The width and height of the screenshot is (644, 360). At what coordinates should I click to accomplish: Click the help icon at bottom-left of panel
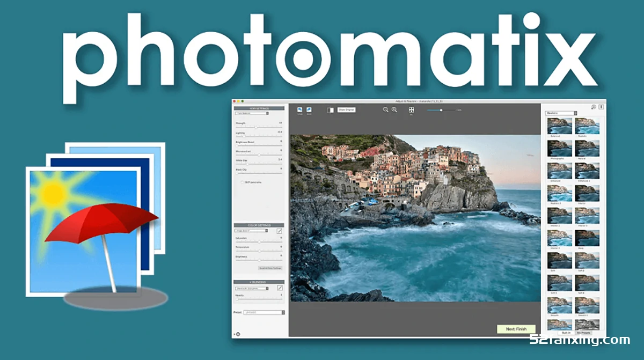(238, 334)
